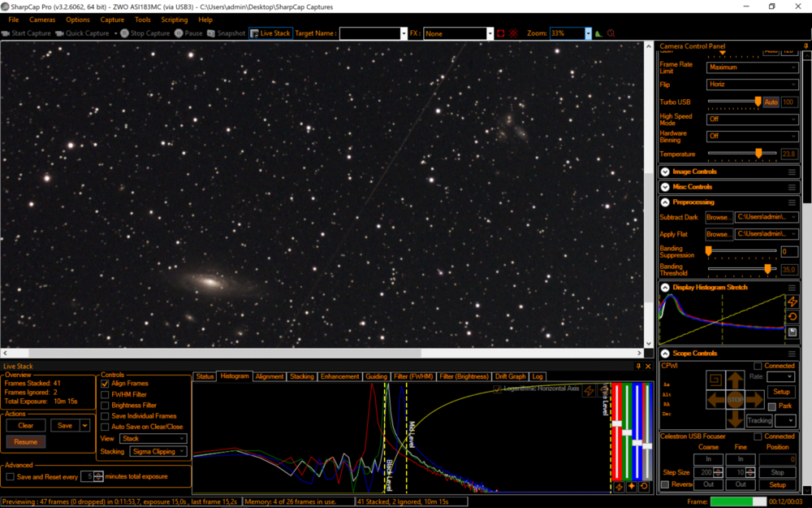The height and width of the screenshot is (508, 812).
Task: Close the Live Stack panel
Action: (648, 366)
